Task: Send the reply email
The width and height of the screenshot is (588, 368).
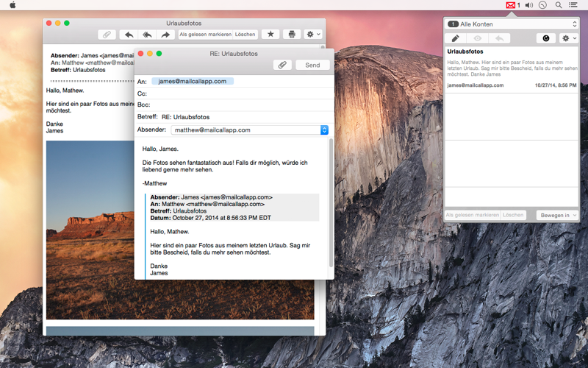Action: (x=312, y=65)
